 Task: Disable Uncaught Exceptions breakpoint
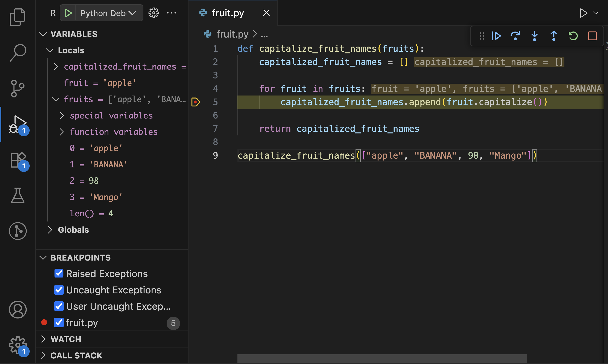(x=59, y=290)
